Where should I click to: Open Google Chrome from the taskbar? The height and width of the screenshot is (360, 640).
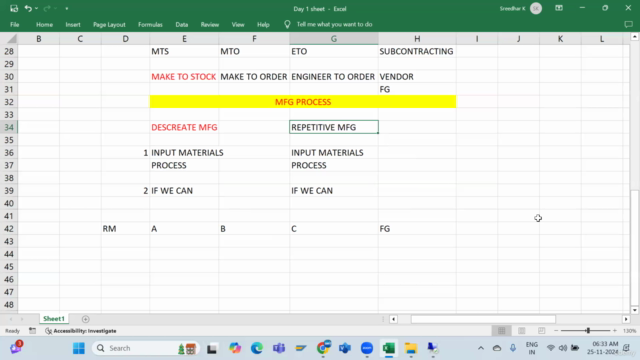click(323, 348)
